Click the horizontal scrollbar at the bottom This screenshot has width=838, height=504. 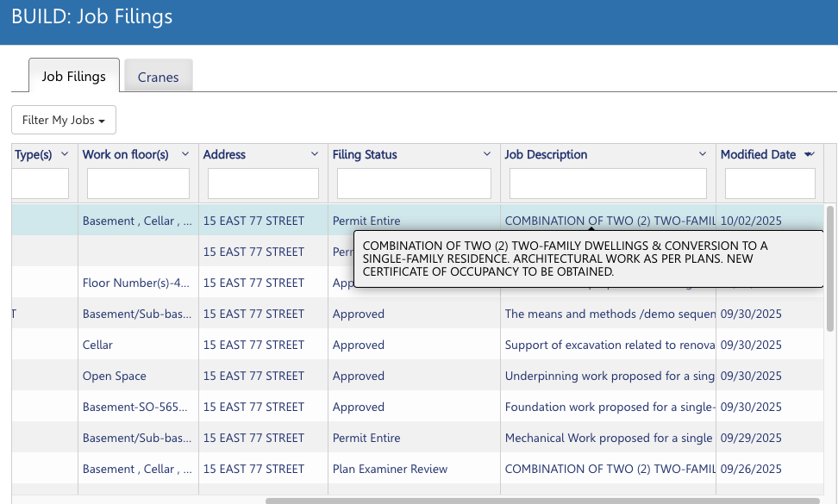[x=541, y=500]
